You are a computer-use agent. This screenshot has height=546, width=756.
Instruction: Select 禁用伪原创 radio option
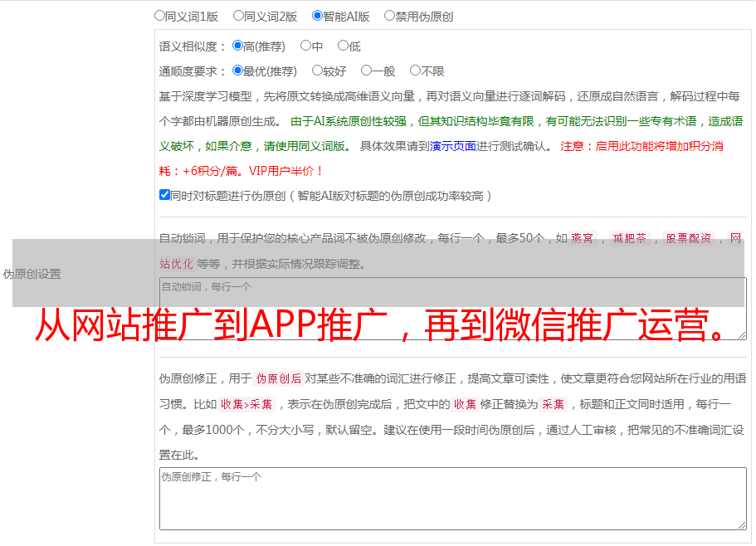[x=389, y=16]
